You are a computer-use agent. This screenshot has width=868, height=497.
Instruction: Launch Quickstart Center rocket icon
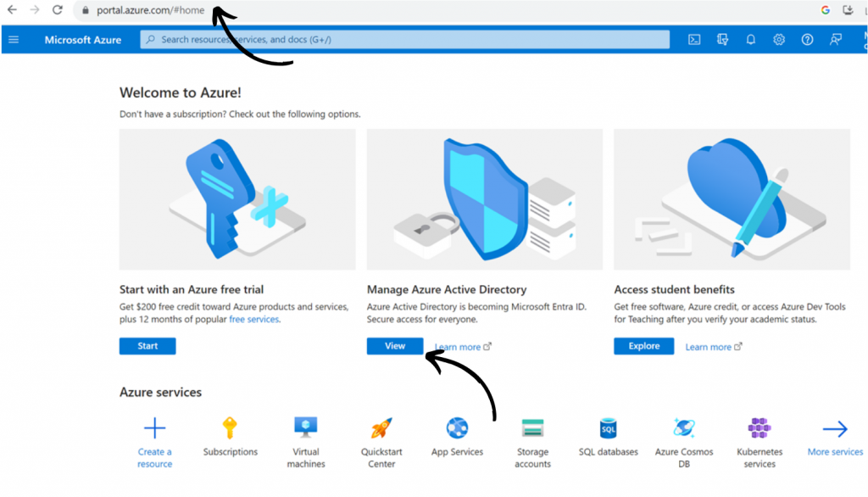click(x=381, y=427)
